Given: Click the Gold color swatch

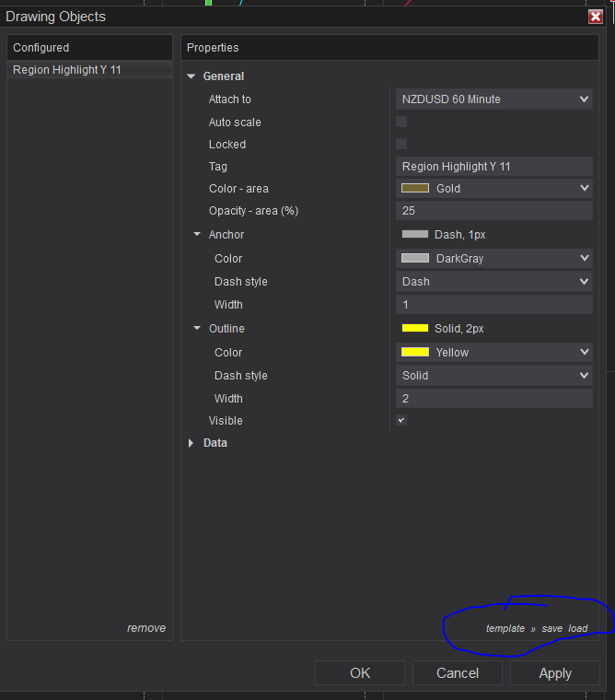Looking at the screenshot, I should tap(415, 188).
